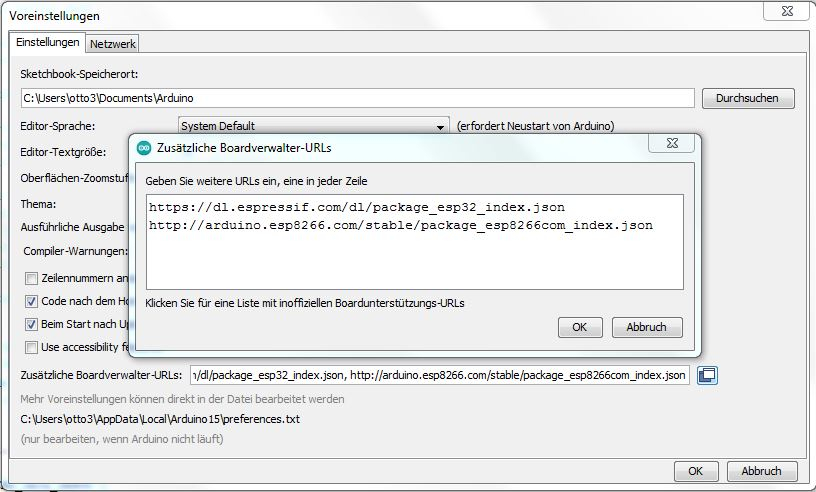Enable the Zeilennummern checkbox
This screenshot has width=816, height=492.
point(32,278)
